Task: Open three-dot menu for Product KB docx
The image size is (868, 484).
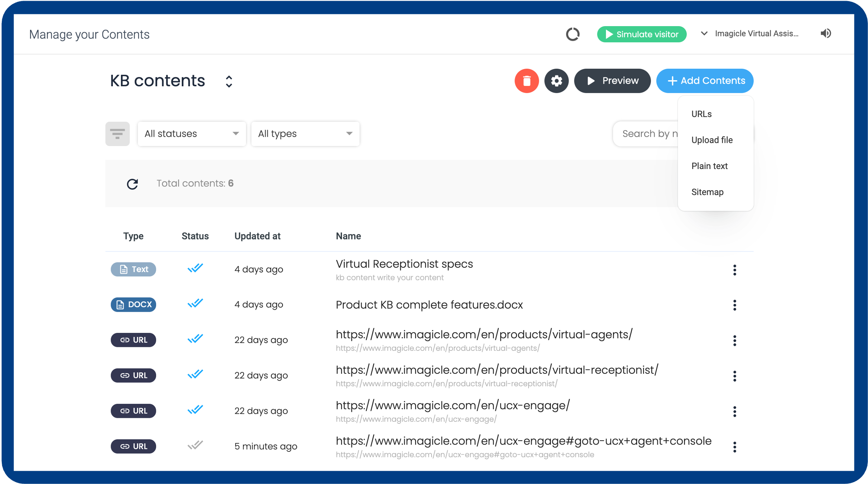Action: (x=734, y=305)
